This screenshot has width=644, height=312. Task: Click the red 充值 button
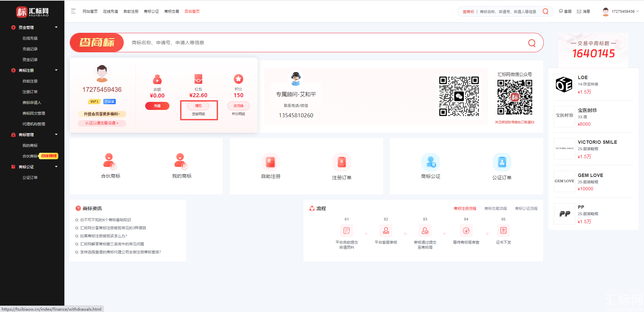click(157, 106)
